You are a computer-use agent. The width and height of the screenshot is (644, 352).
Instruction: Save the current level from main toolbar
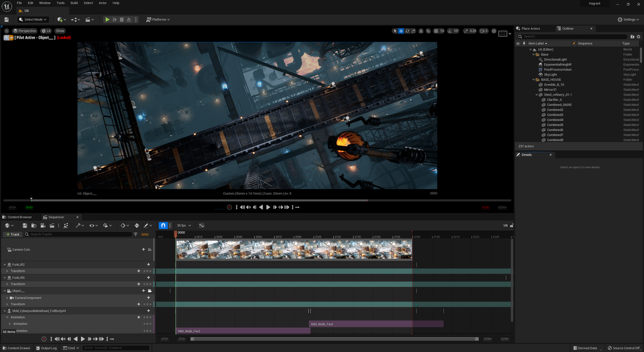pos(6,19)
